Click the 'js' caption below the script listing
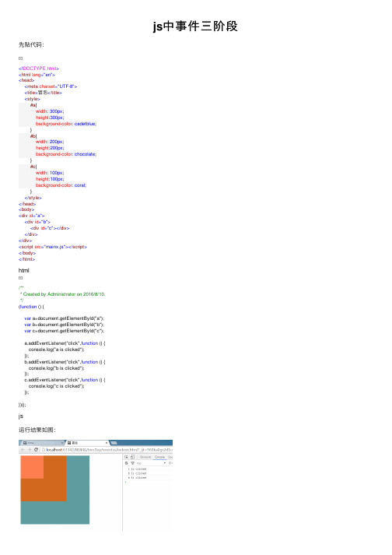Image resolution: width=392 pixels, height=555 pixels. 20,416
